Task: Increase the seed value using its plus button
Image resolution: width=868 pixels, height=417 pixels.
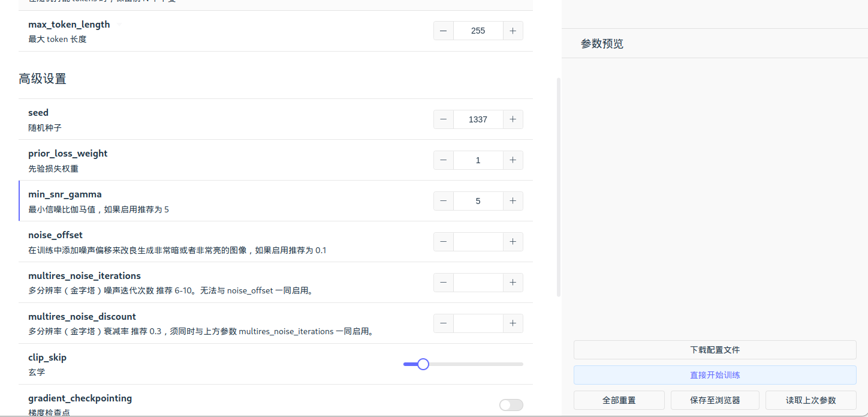Action: coord(513,119)
